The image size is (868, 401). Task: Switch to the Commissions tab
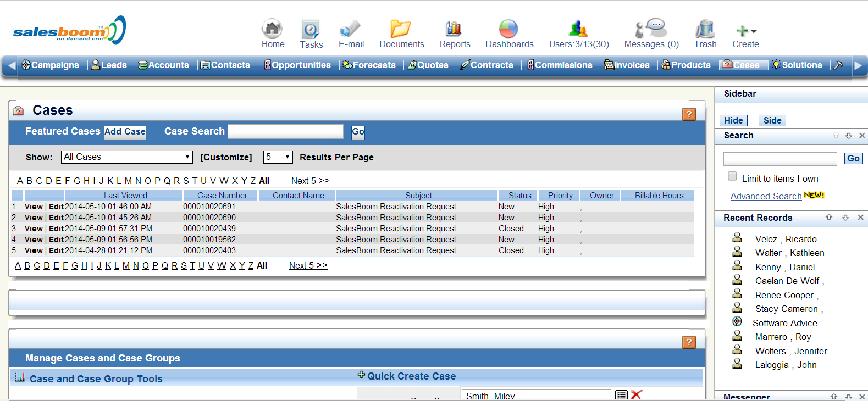click(x=560, y=65)
